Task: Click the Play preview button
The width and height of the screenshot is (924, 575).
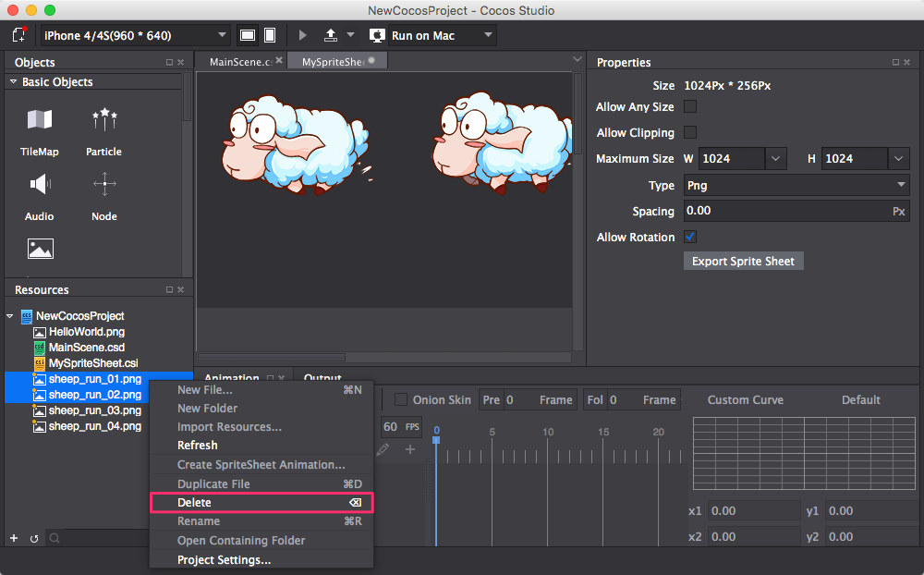Action: (x=302, y=35)
